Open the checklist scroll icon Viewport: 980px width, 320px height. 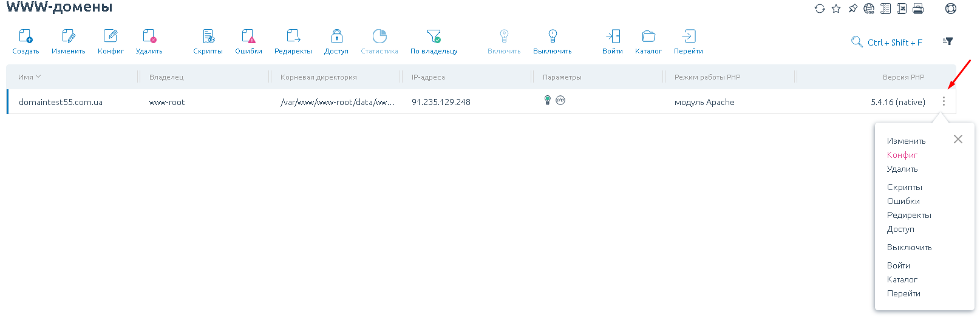tap(885, 9)
